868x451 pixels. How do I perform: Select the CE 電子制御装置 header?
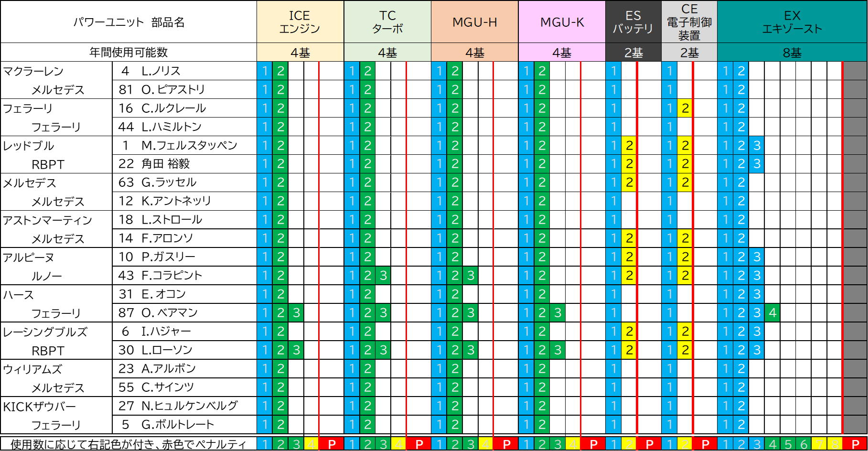[689, 22]
